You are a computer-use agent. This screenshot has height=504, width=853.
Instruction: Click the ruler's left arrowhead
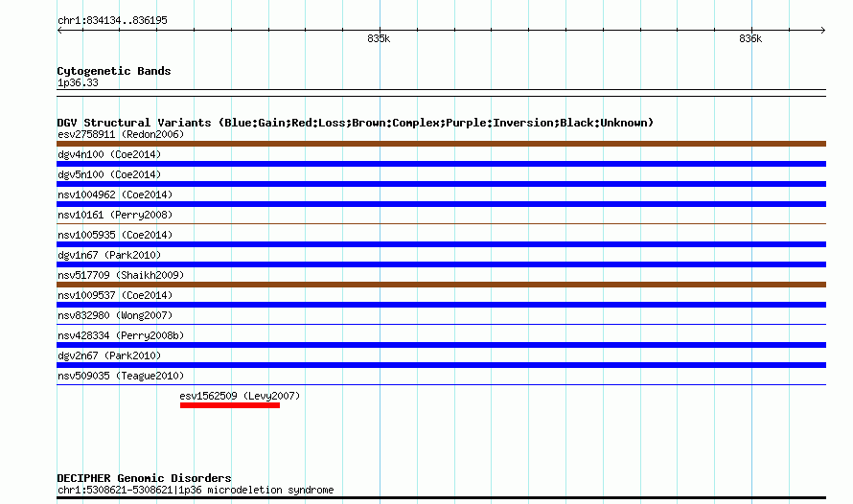point(59,31)
